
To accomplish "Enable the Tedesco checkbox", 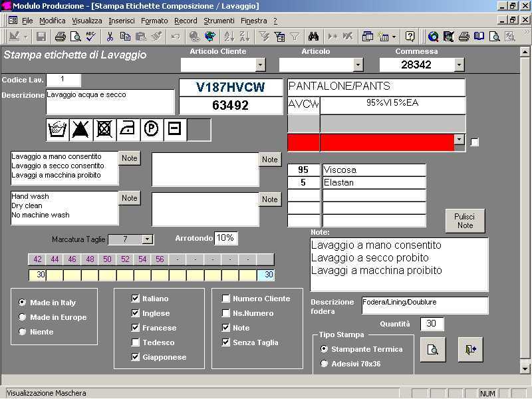I will (x=136, y=342).
